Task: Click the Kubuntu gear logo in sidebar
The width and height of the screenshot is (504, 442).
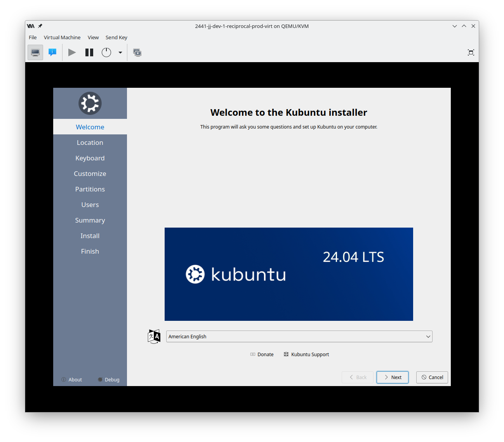Action: pyautogui.click(x=90, y=103)
